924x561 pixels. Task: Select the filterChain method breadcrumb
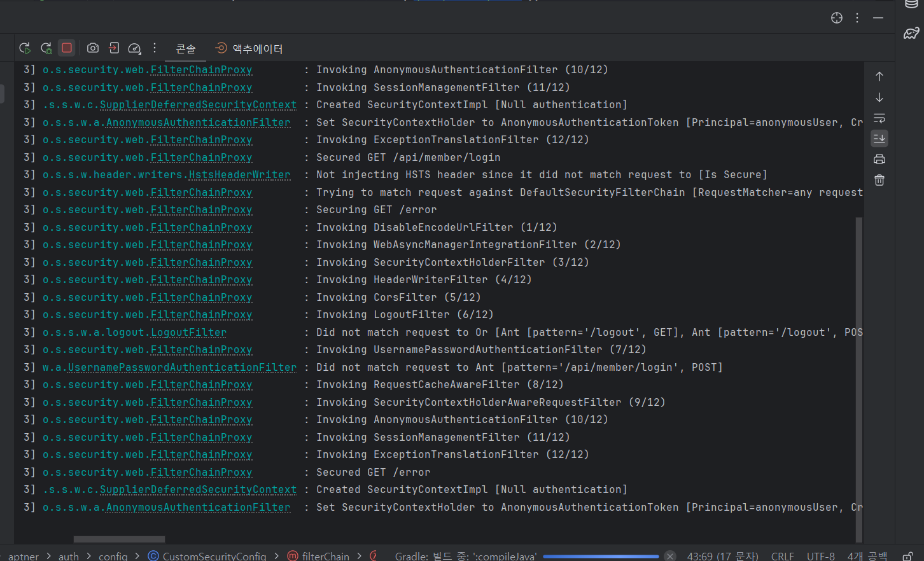click(x=318, y=556)
